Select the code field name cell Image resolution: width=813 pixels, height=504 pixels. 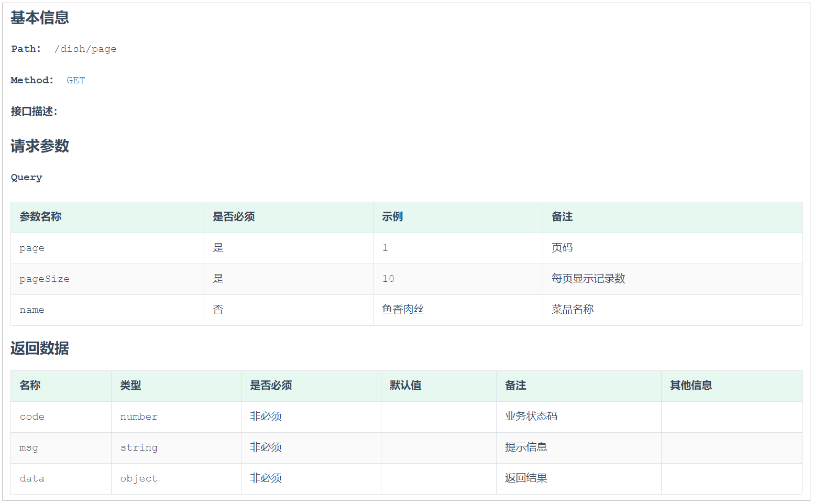32,417
